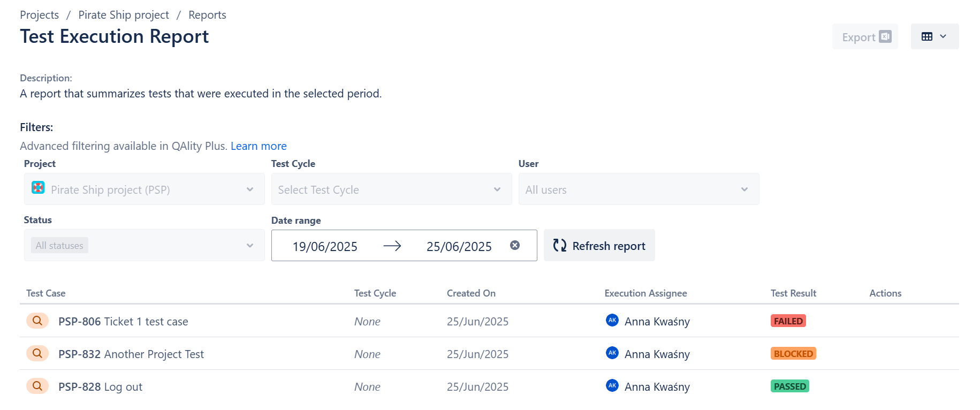Click the Pirate Ship project avatar icon
This screenshot has width=980, height=410.
[38, 187]
